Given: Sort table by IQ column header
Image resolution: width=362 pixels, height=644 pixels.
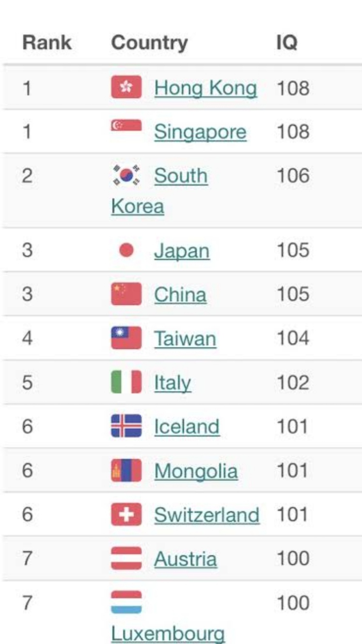Looking at the screenshot, I should coord(286,43).
